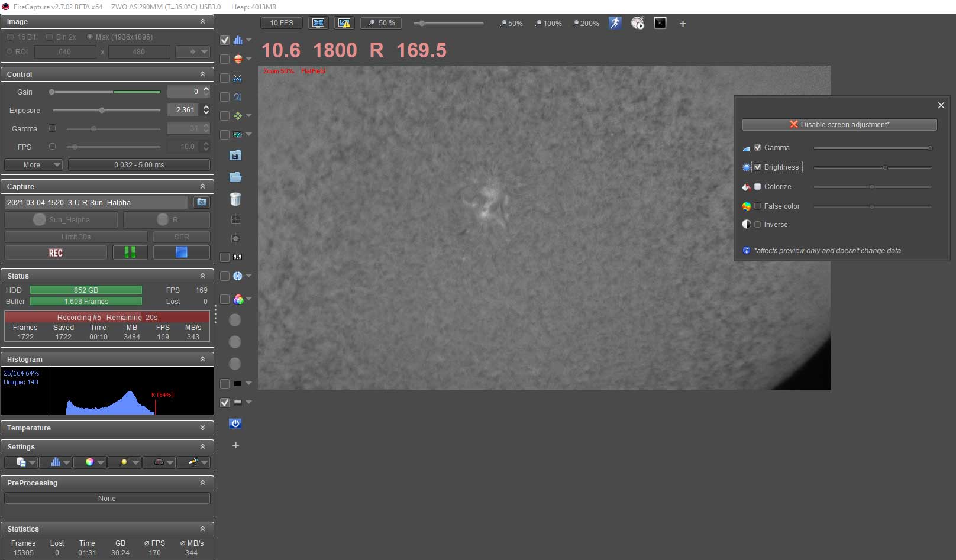Set preview zoom to 100% preset

[548, 24]
